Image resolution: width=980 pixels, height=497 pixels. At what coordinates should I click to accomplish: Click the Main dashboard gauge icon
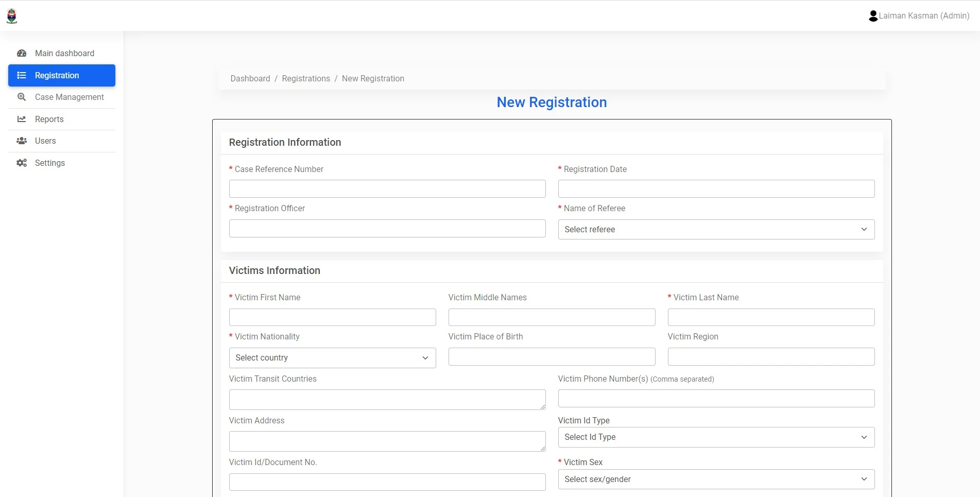[x=21, y=53]
